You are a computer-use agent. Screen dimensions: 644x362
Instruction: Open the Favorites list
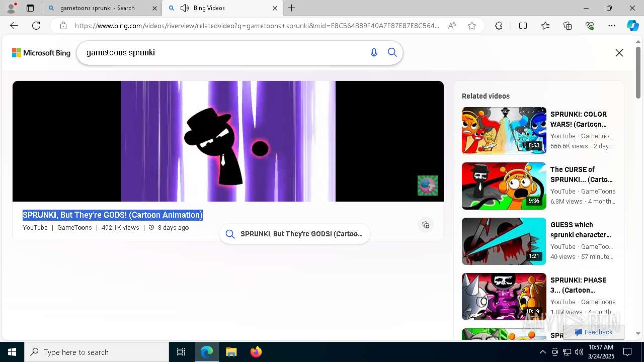(x=545, y=26)
